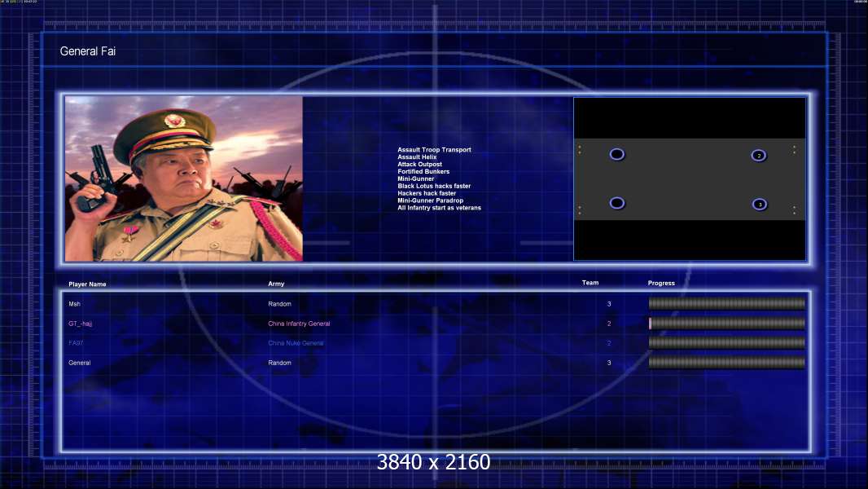Click start position marker numbered 3 on map
The image size is (868, 489).
760,205
